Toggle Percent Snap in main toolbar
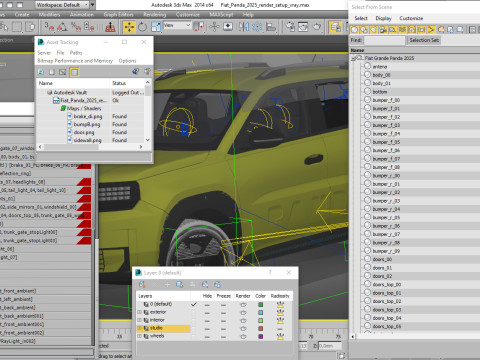The image size is (480, 360). pyautogui.click(x=76, y=27)
